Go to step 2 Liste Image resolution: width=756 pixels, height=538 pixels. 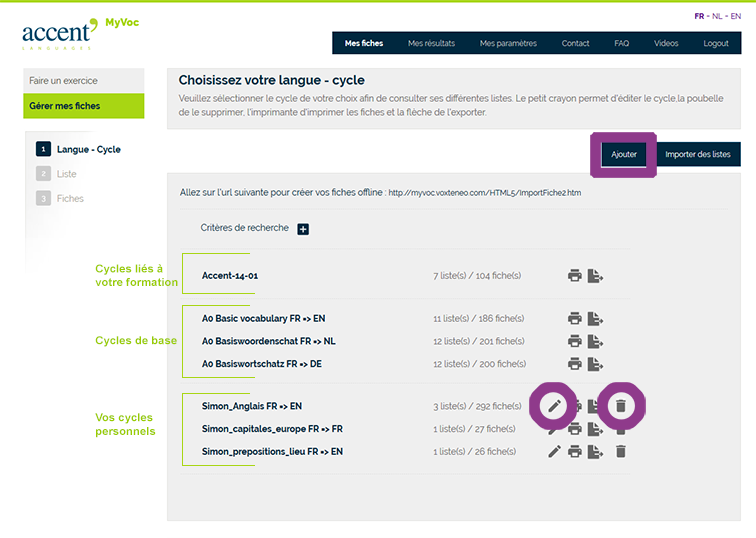pyautogui.click(x=56, y=174)
